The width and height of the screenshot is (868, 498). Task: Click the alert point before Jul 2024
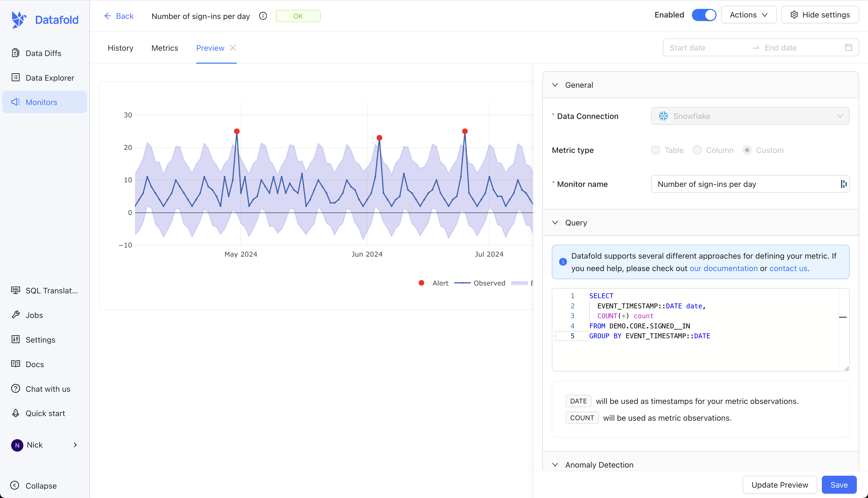(465, 131)
